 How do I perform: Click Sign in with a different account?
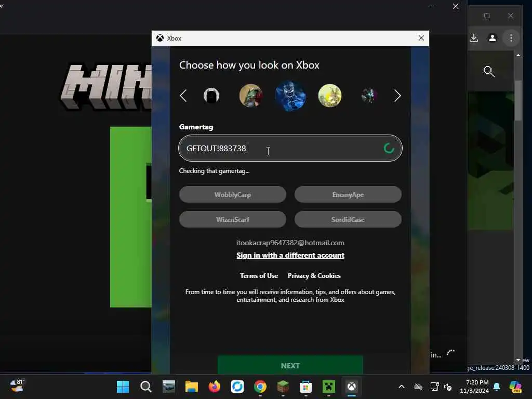(290, 255)
